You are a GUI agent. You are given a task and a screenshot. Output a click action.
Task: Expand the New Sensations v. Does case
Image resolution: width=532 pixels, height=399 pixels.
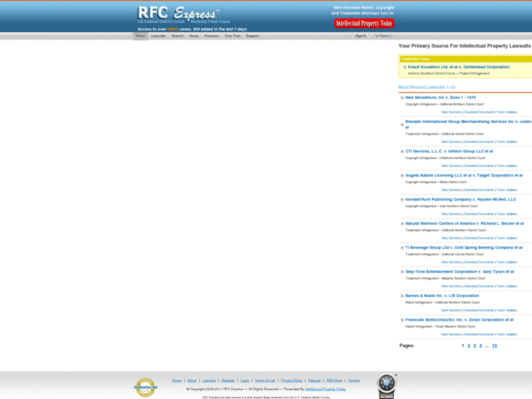[x=402, y=98]
